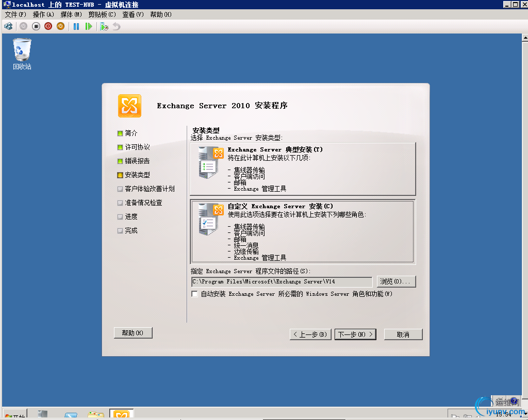
Task: Proceed with 下一步(N) button
Action: 356,334
